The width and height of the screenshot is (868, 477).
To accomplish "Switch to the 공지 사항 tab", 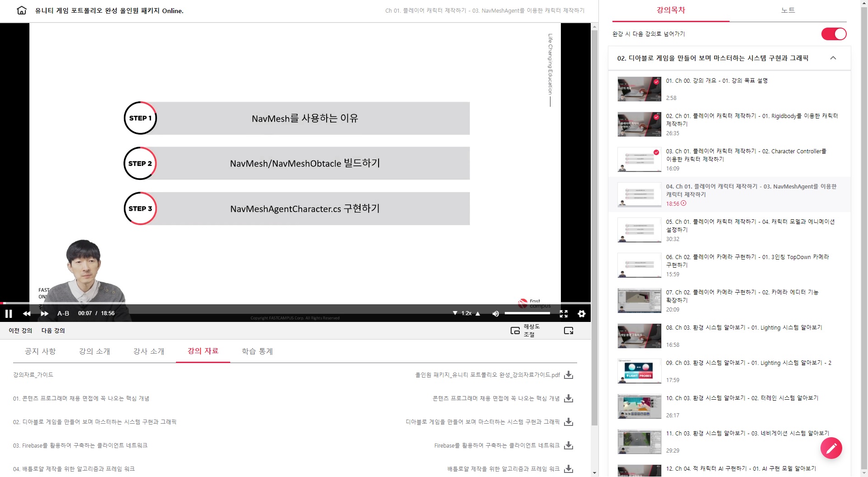I will tap(40, 351).
